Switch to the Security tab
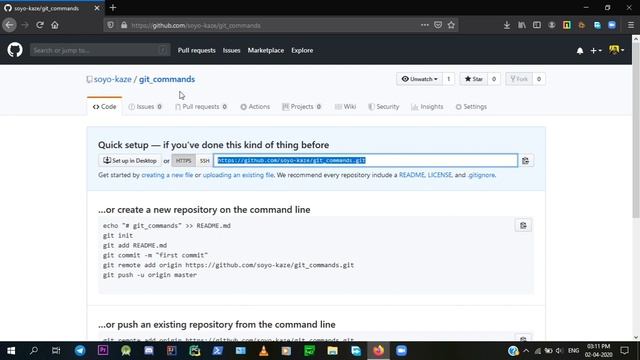The height and width of the screenshot is (360, 640). pos(384,107)
